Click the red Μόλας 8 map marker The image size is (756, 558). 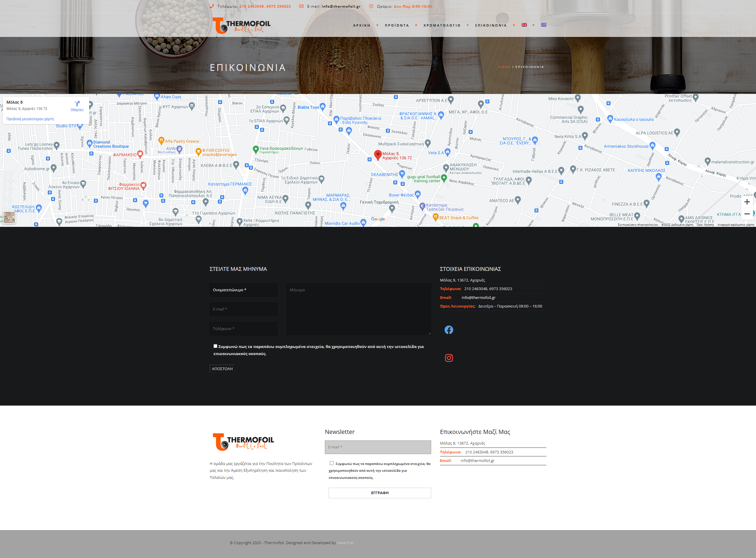pos(378,155)
